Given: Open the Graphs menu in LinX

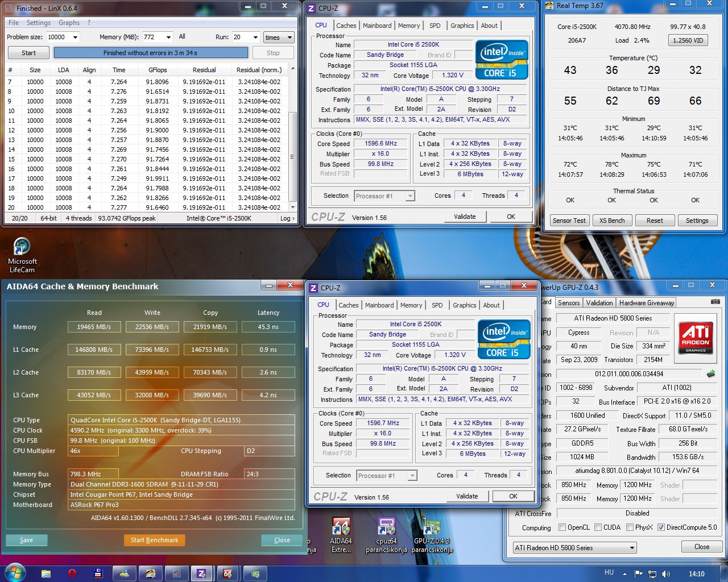Looking at the screenshot, I should pyautogui.click(x=69, y=23).
